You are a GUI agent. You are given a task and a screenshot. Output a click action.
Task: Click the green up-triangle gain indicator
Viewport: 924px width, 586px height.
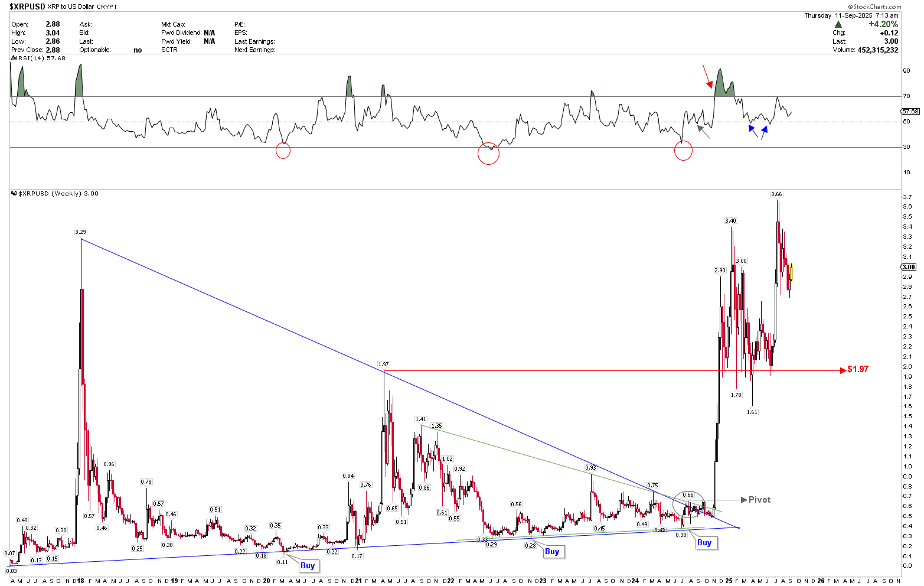838,24
